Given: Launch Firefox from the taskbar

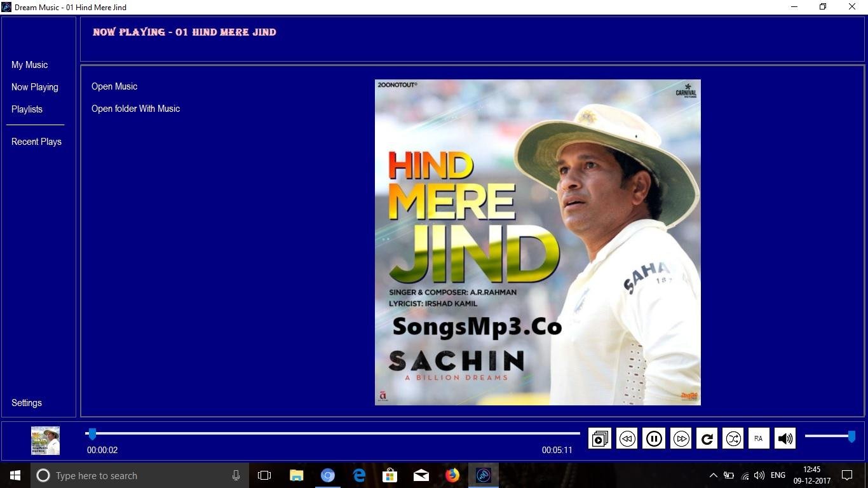Looking at the screenshot, I should coord(452,475).
